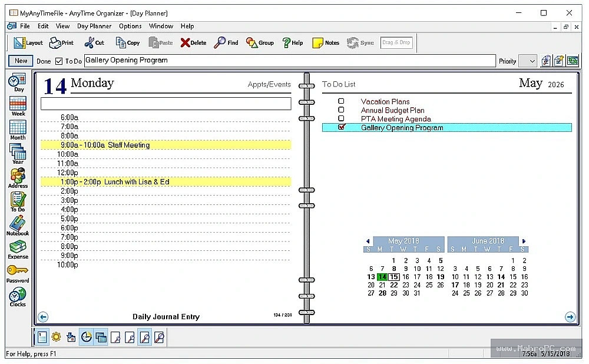Click the empty events box under Monday
The image size is (589, 364).
pos(166,104)
